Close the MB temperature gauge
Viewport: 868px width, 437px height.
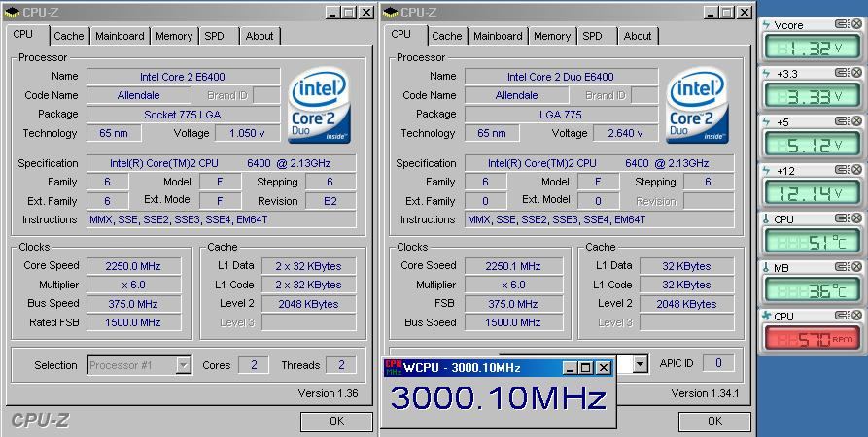[856, 267]
